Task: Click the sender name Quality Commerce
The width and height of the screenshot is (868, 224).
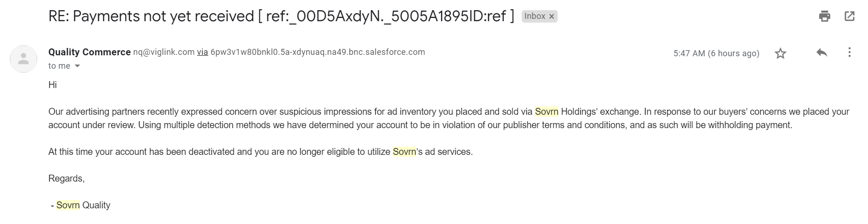Action: pyautogui.click(x=89, y=52)
